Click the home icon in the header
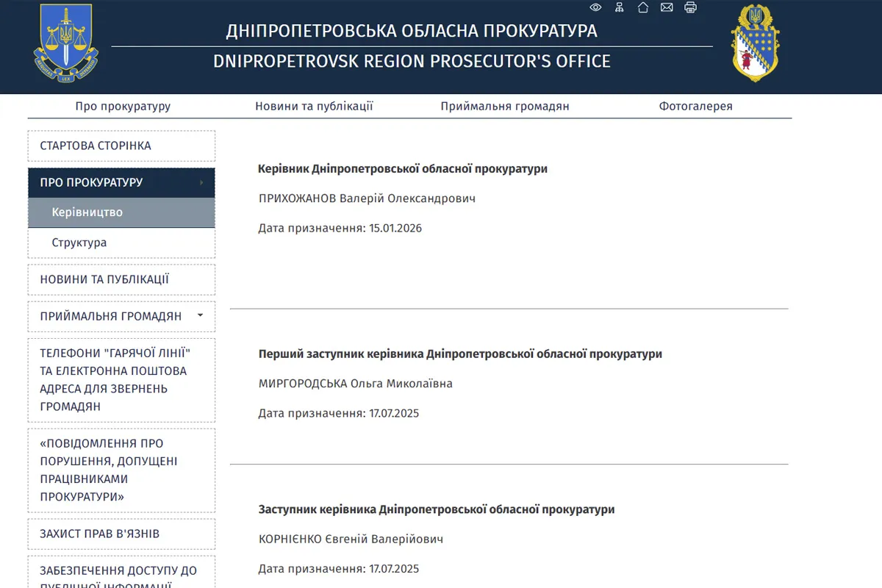The image size is (882, 588). (643, 7)
